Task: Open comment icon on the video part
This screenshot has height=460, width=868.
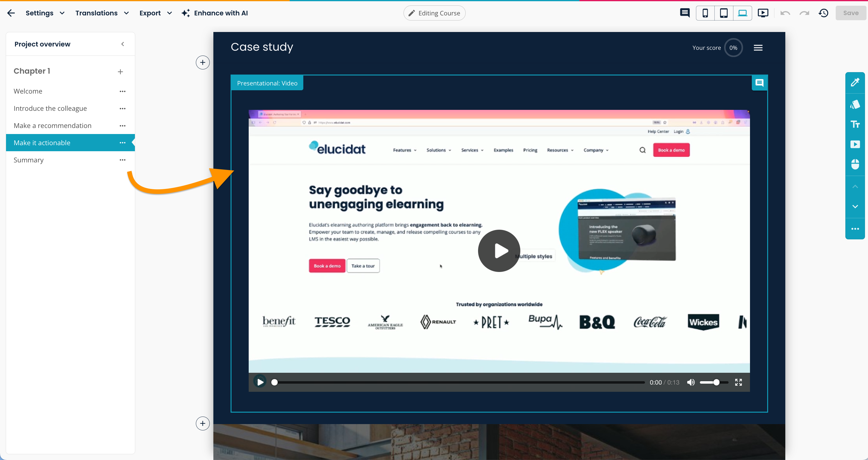Action: pyautogui.click(x=759, y=83)
